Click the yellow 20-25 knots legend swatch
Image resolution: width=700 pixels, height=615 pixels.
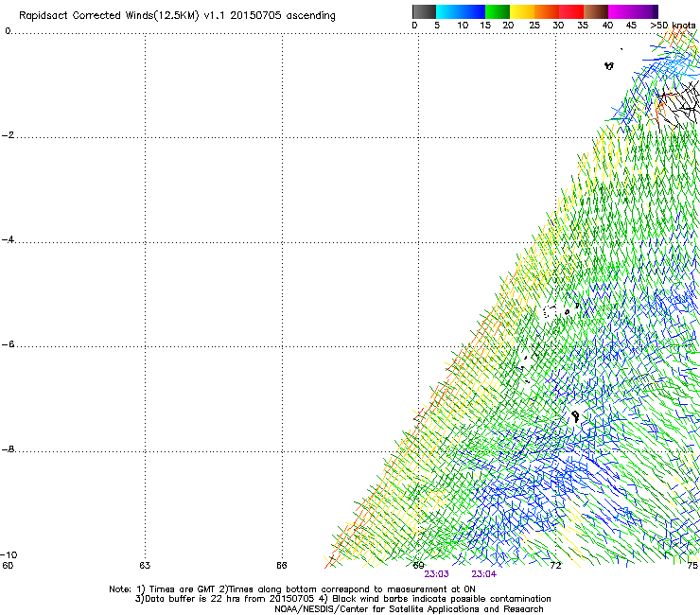pyautogui.click(x=522, y=11)
